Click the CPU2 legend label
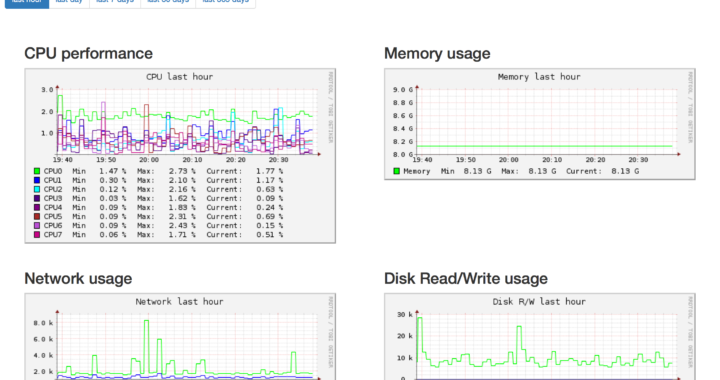 tap(53, 189)
